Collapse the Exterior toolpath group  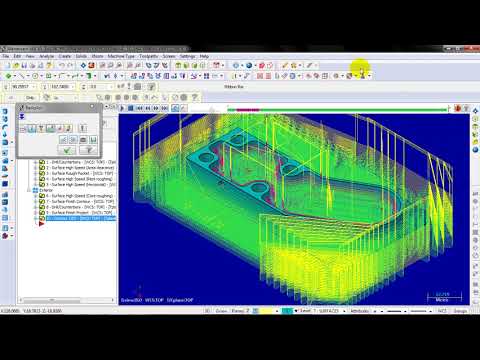tap(29, 190)
